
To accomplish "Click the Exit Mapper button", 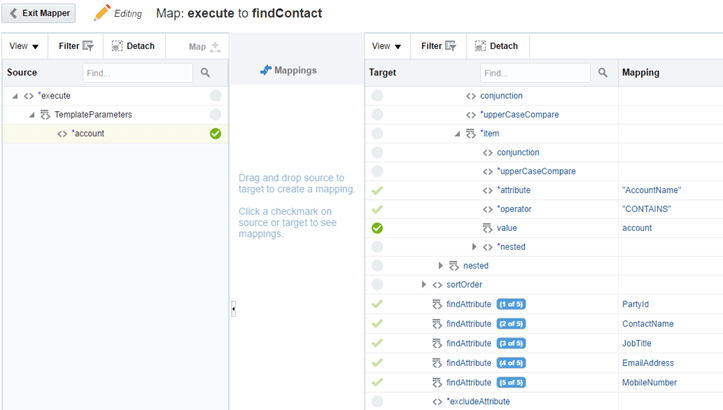I will click(42, 13).
